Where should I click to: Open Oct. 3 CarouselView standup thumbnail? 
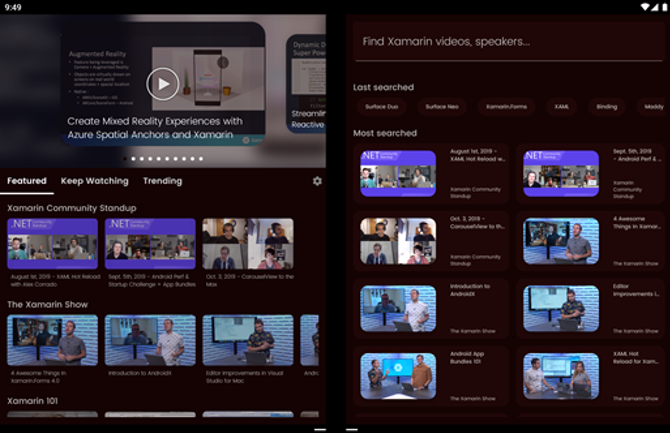point(248,244)
